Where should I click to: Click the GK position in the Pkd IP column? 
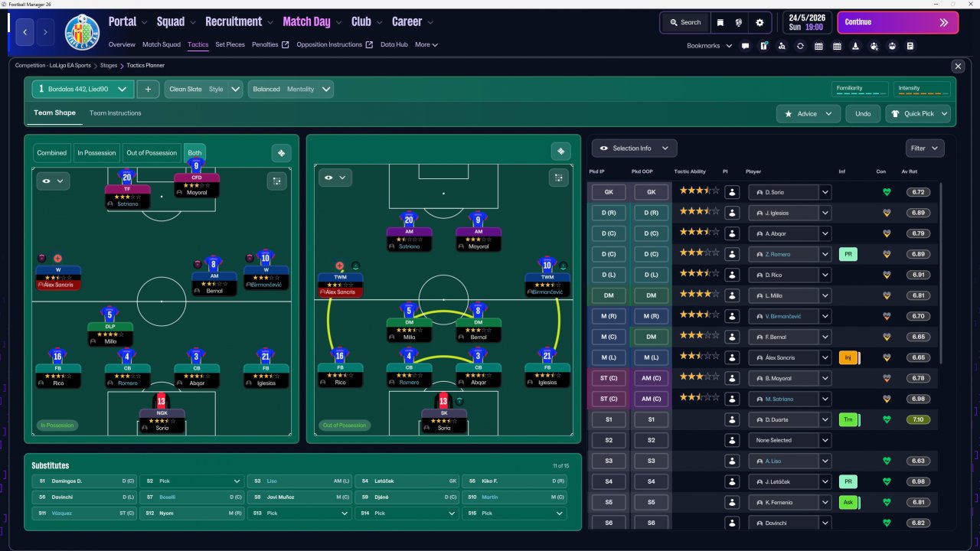pyautogui.click(x=609, y=192)
